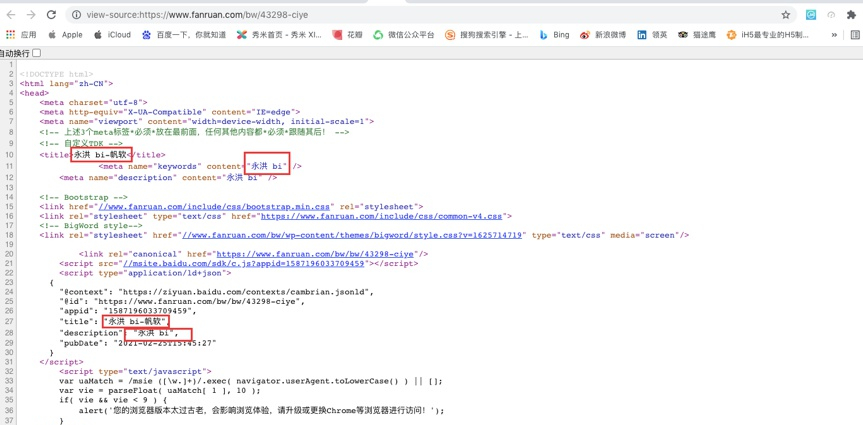This screenshot has width=863, height=425.
Task: Open the 应用 apps grid shortcut
Action: [21, 35]
